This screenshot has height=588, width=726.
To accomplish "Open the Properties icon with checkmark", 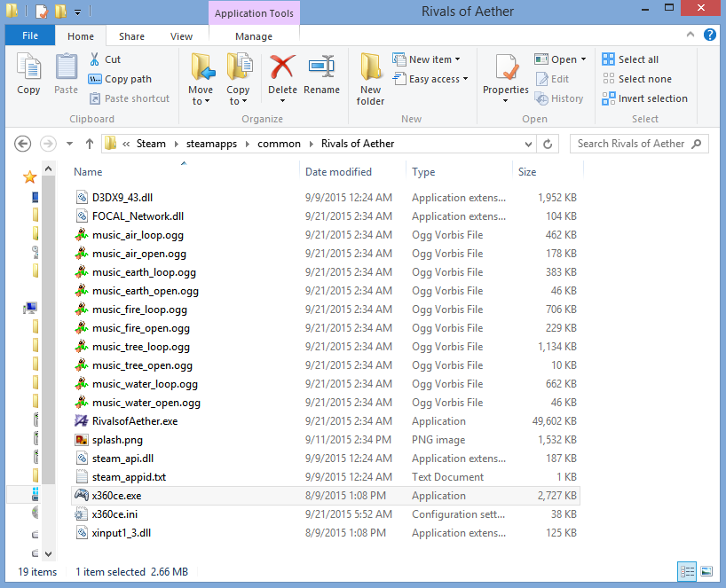I will 506,67.
